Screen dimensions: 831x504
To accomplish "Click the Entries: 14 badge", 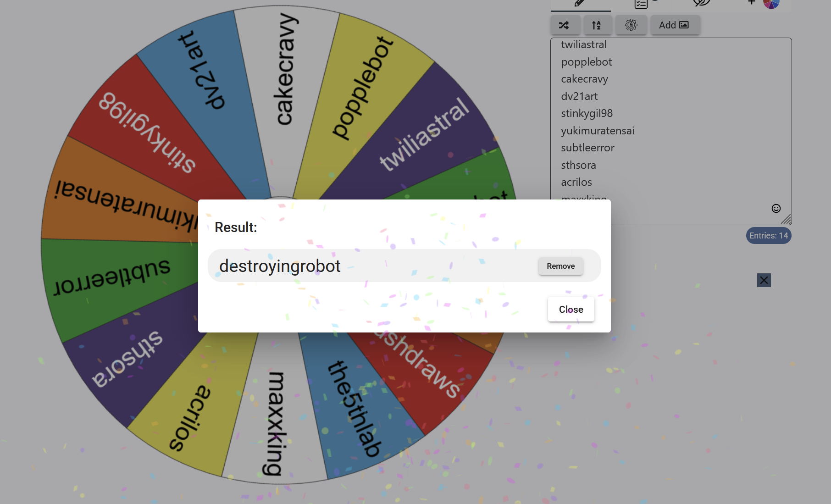I will point(768,236).
